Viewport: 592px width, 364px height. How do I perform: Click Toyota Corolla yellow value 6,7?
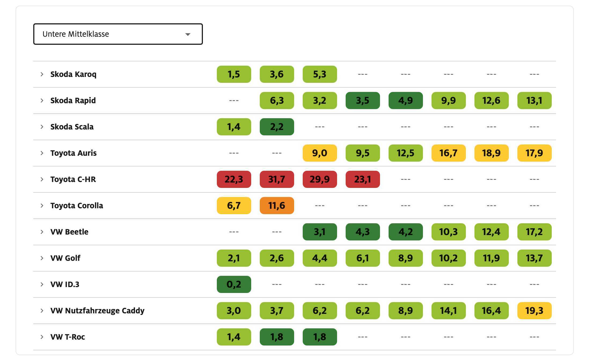(x=234, y=206)
